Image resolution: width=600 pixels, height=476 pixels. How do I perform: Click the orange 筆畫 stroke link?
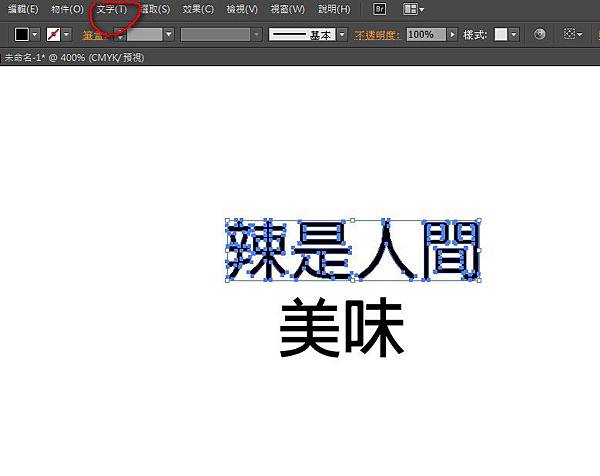pos(93,35)
